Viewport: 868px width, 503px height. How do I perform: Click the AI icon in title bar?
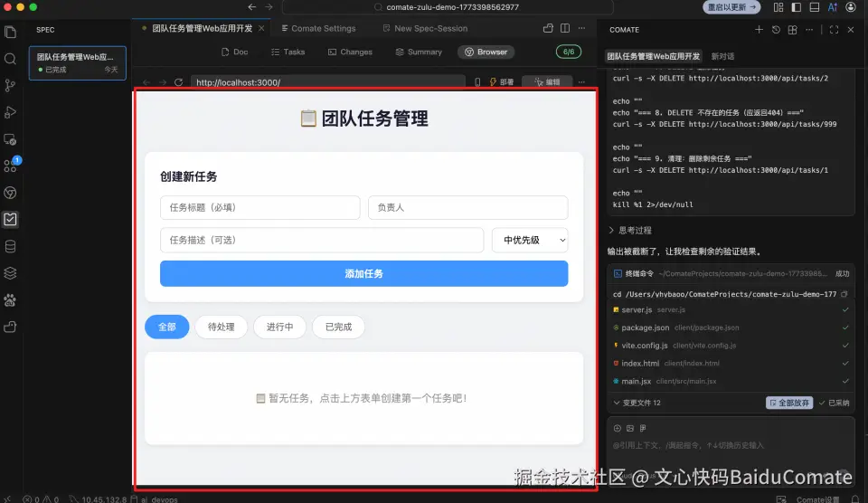click(x=832, y=7)
